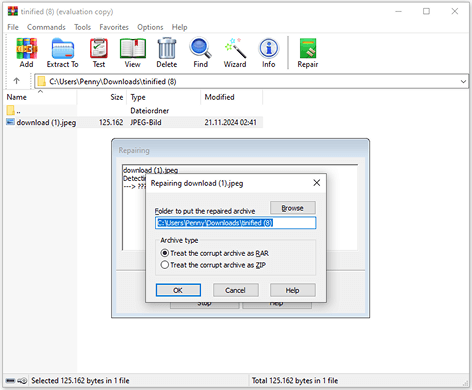Sort by the Size column header
Image resolution: width=472 pixels, height=390 pixels.
click(x=102, y=97)
